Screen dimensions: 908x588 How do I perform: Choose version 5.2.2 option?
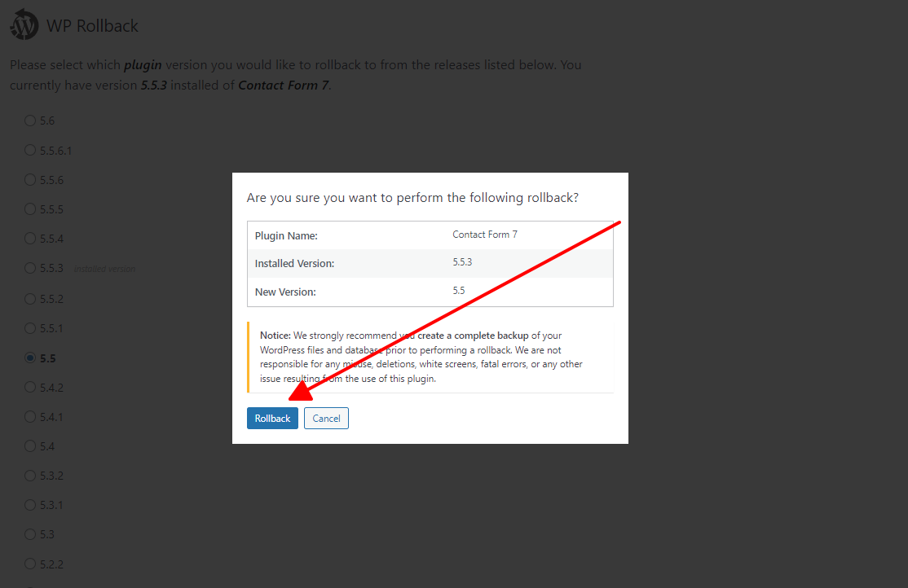pos(30,564)
